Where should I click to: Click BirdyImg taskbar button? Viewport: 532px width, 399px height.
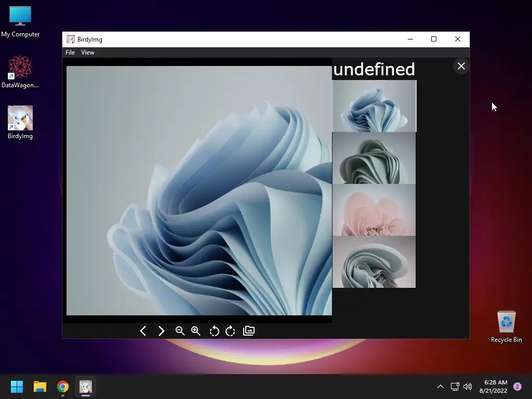86,387
